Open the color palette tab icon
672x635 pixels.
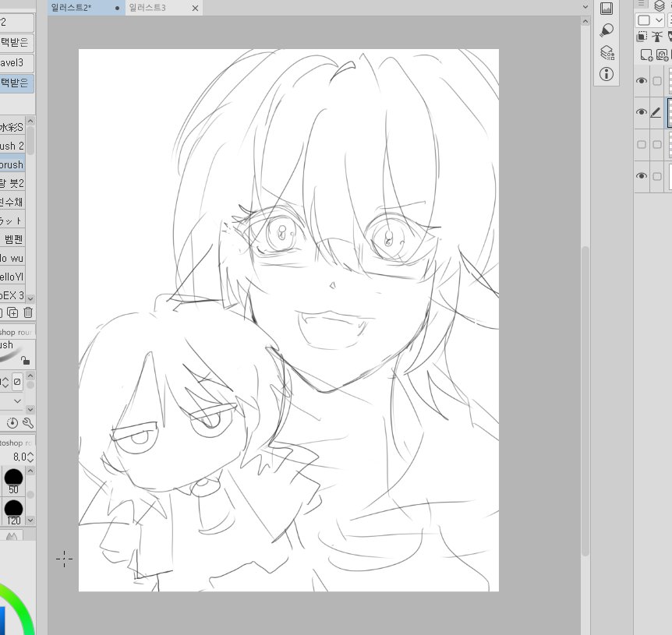[x=12, y=536]
